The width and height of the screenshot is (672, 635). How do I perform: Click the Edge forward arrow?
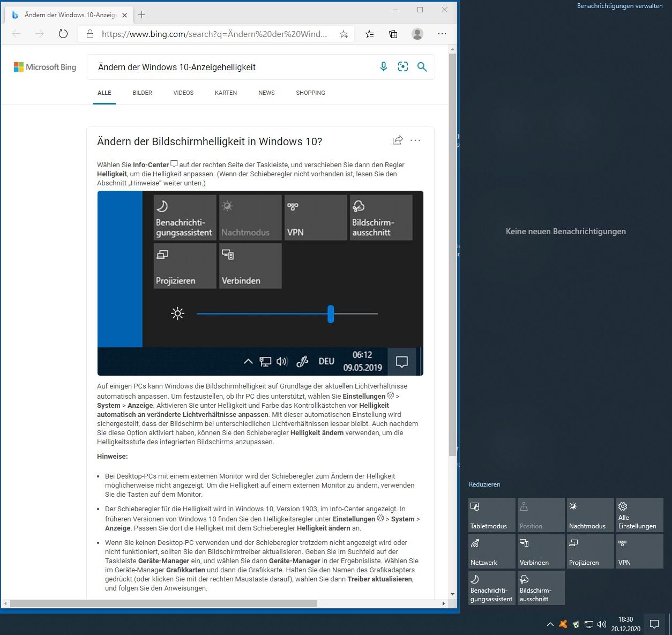point(40,34)
